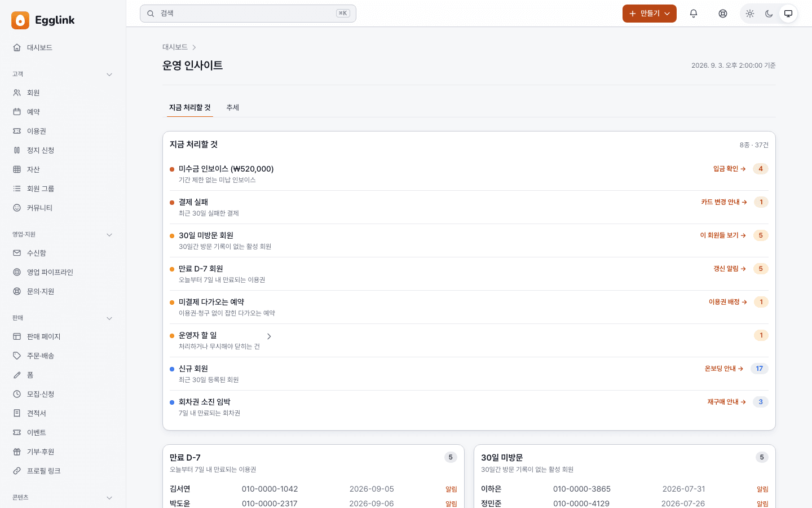The image size is (812, 508).
Task: Click the search magnifier icon
Action: 151,14
